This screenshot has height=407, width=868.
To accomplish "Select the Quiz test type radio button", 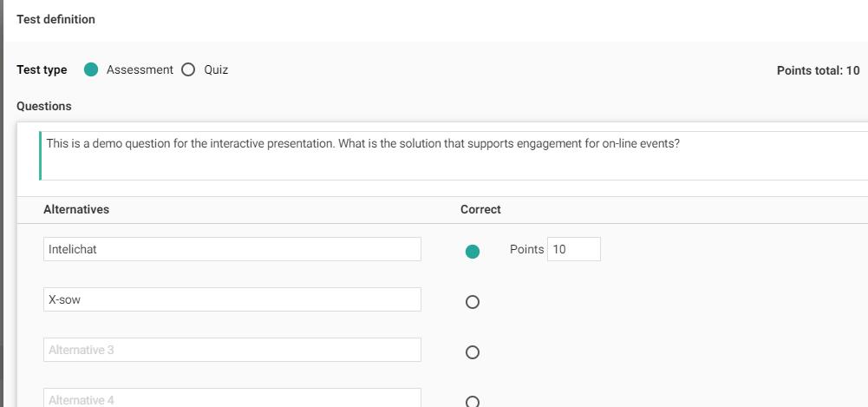I will tap(188, 70).
